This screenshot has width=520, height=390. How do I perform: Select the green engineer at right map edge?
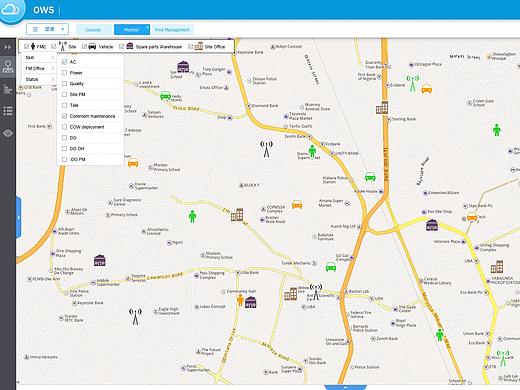tap(497, 130)
